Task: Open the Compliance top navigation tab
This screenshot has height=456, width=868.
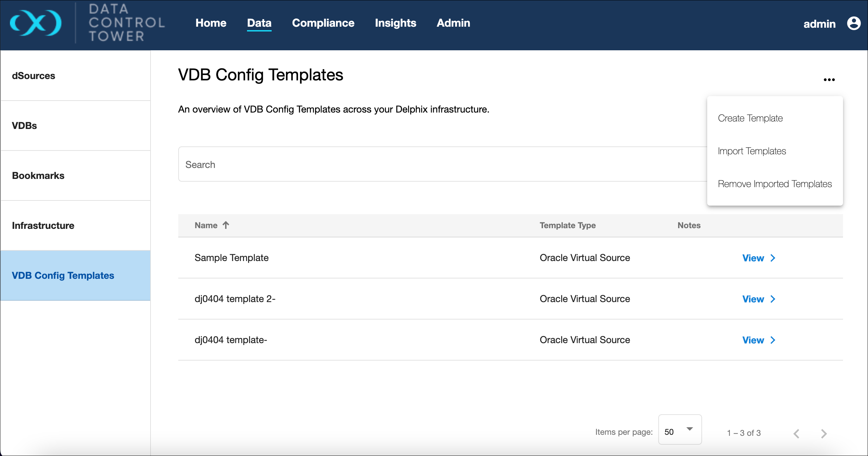Action: pos(323,23)
